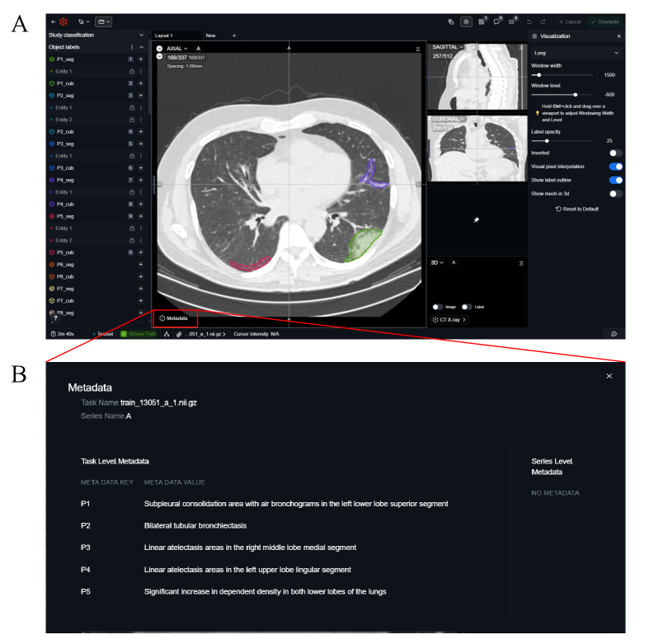
Task: Click the undo arrow icon
Action: coord(529,21)
